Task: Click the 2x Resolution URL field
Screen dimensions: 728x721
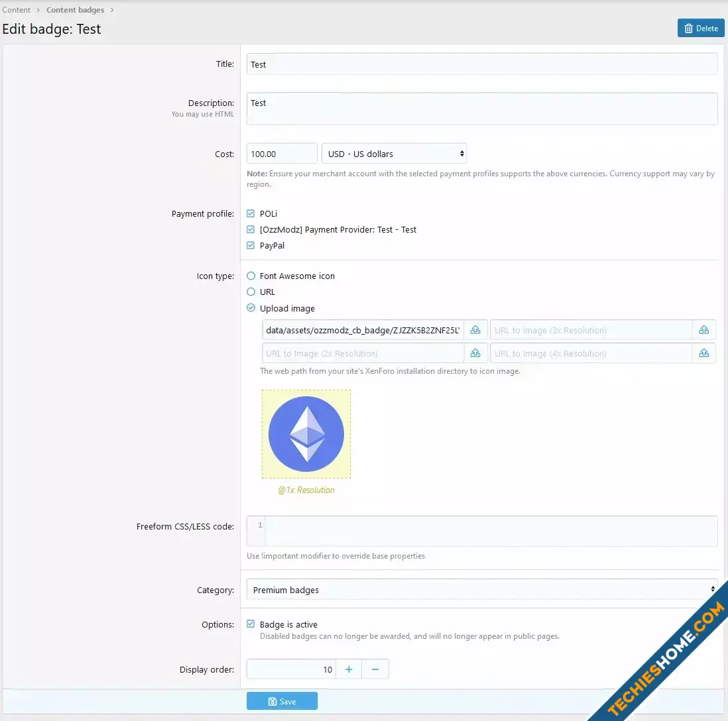Action: click(363, 353)
